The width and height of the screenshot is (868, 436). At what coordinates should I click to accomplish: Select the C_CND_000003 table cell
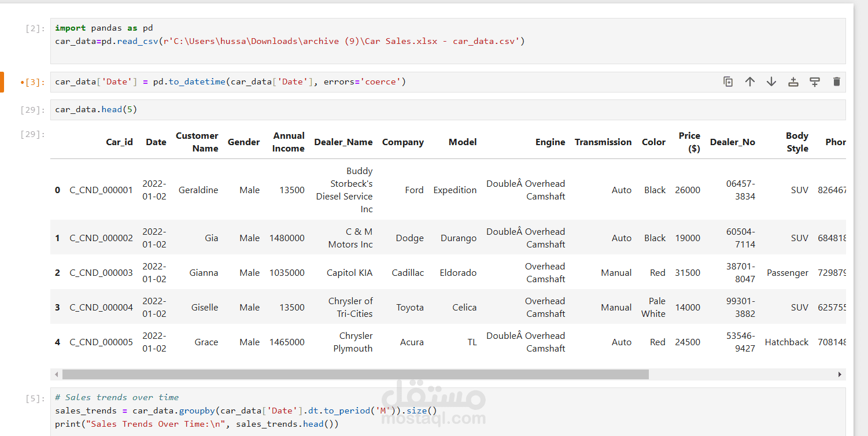click(101, 272)
